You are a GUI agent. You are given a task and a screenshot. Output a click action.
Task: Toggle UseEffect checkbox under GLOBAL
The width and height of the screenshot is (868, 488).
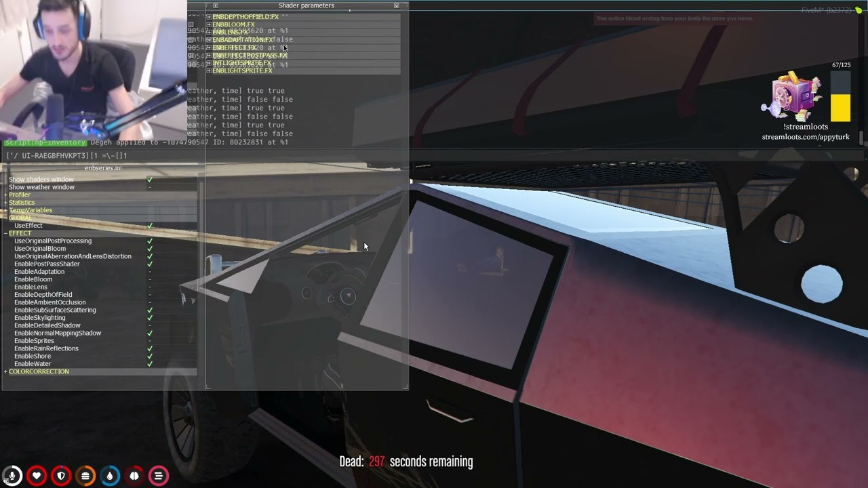coord(150,226)
